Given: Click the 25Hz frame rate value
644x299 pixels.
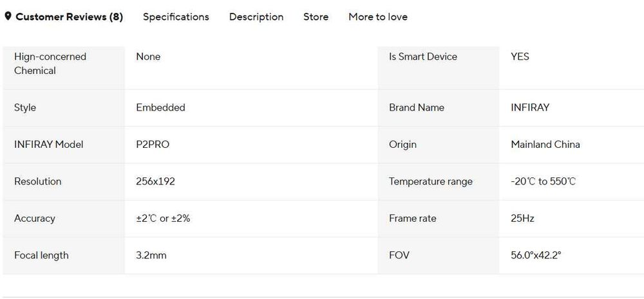Looking at the screenshot, I should point(522,219).
